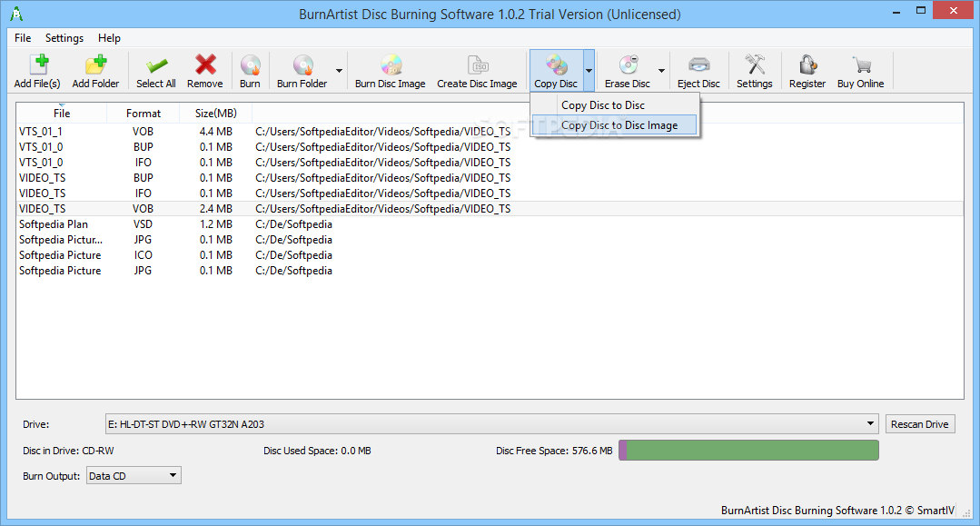Click the Buy Online shopping cart icon

click(861, 65)
